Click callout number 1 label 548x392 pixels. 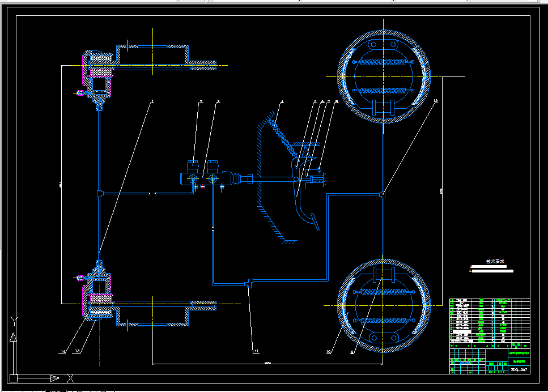click(152, 101)
